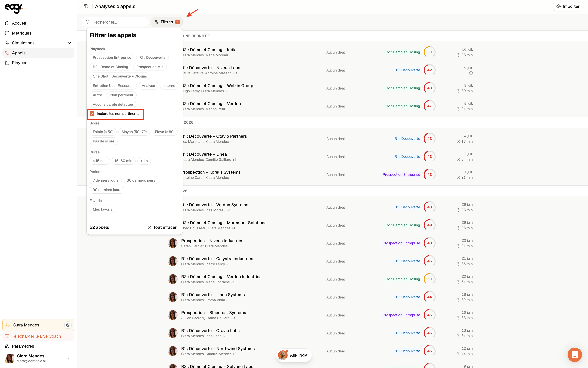The image size is (588, 368).
Task: Select Aucune parole détectée chip
Action: [113, 104]
